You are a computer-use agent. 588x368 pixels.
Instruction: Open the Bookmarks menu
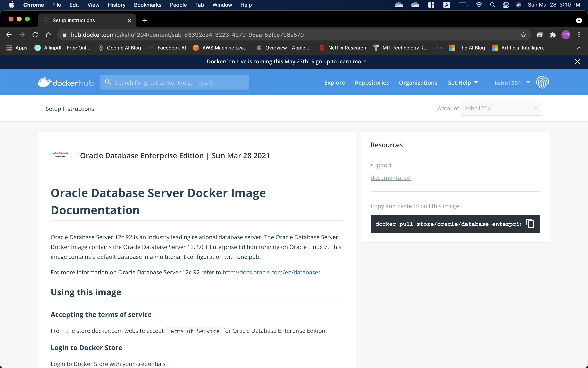click(x=147, y=5)
